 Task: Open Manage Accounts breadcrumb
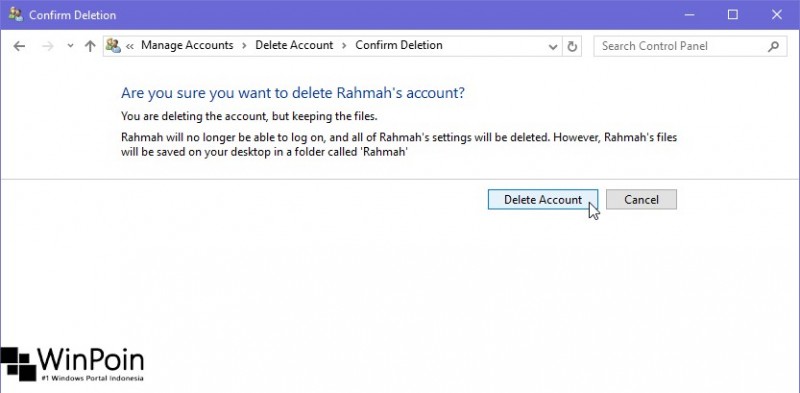pyautogui.click(x=187, y=45)
